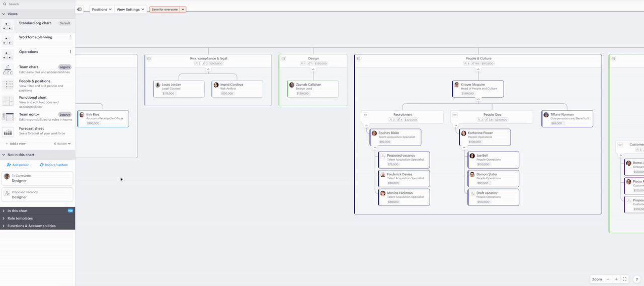This screenshot has height=286, width=644.
Task: Click the People & Culture group icon
Action: [x=359, y=59]
